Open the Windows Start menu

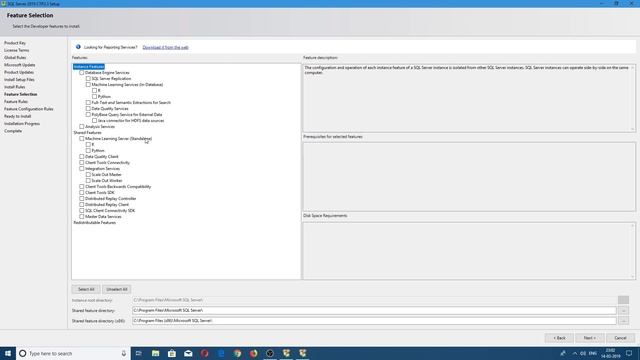click(8, 353)
